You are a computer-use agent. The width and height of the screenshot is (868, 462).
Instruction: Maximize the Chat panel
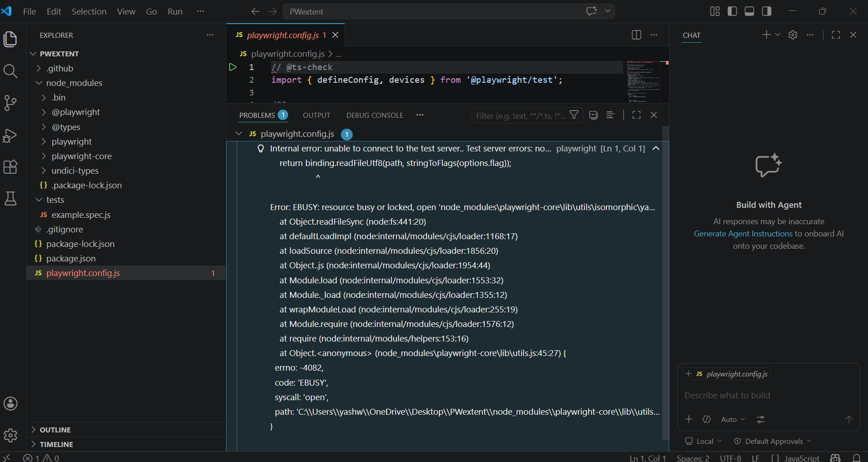pos(836,35)
